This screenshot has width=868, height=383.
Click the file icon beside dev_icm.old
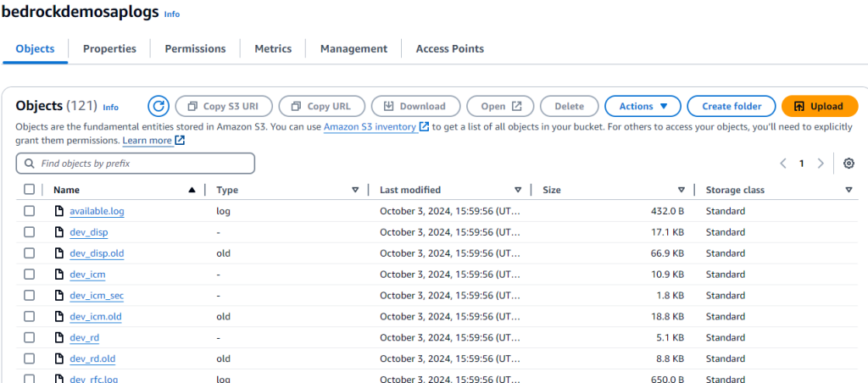tap(58, 316)
